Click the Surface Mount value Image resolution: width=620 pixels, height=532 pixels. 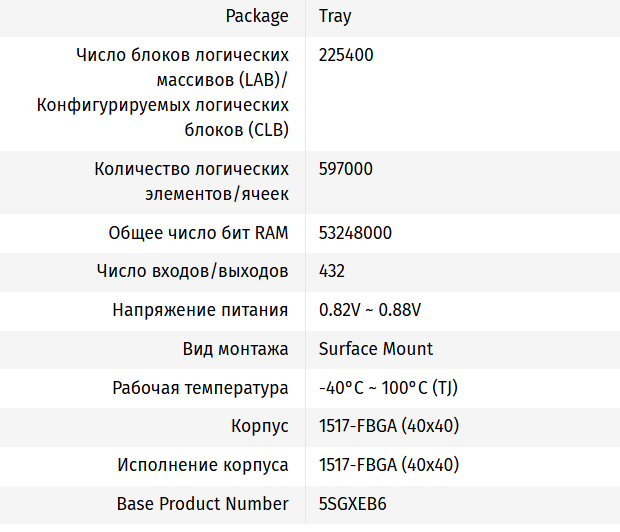tap(376, 349)
